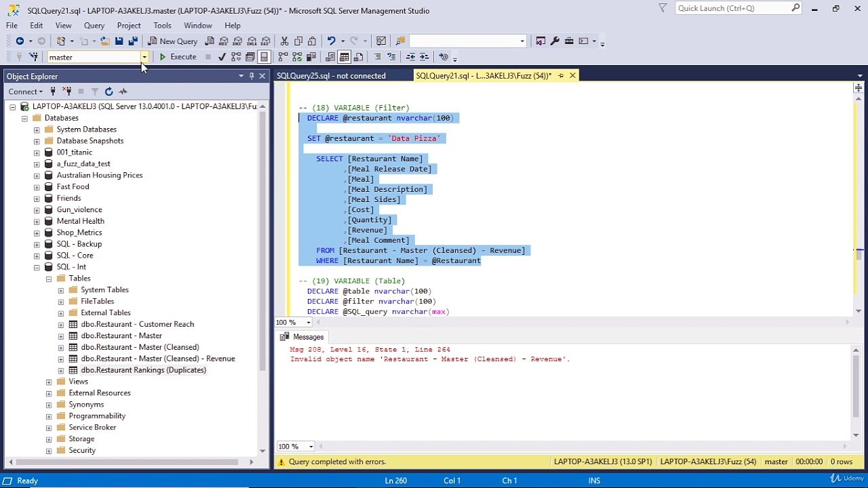This screenshot has width=868, height=488.
Task: Click the Quick Launch search field
Action: [x=738, y=8]
